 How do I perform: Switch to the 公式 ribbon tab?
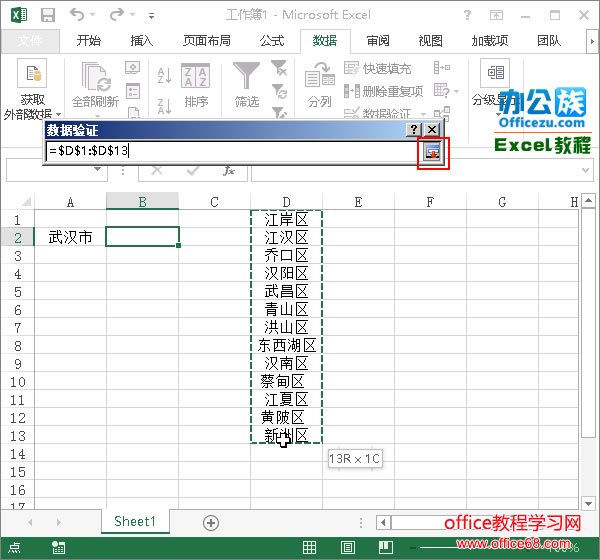click(x=272, y=41)
